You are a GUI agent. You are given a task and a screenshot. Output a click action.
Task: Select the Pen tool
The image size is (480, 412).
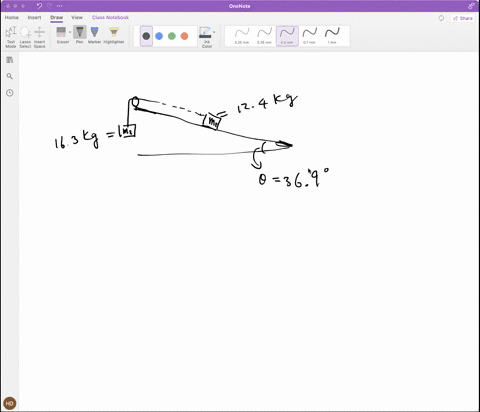[x=80, y=35]
